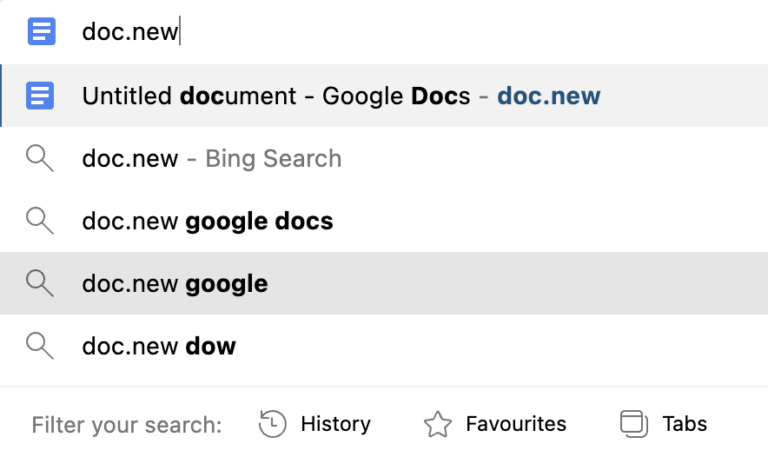The image size is (768, 457).
Task: Click the magnifier icon beside 'doc.new dow'
Action: click(x=40, y=346)
